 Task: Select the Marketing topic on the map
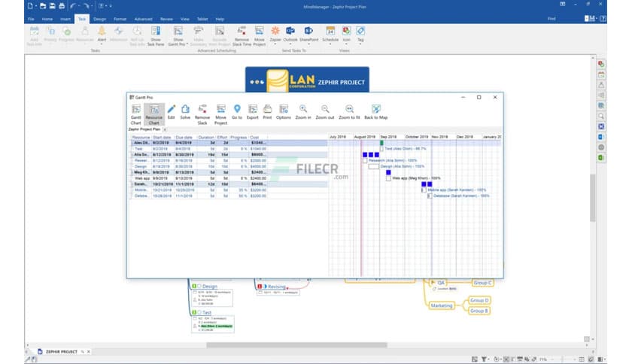pos(441,305)
